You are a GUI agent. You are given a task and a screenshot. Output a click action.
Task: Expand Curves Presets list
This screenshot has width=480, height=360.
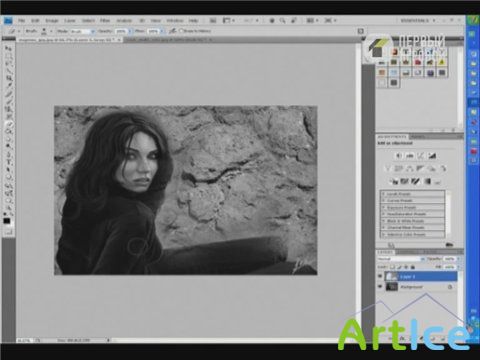click(383, 200)
